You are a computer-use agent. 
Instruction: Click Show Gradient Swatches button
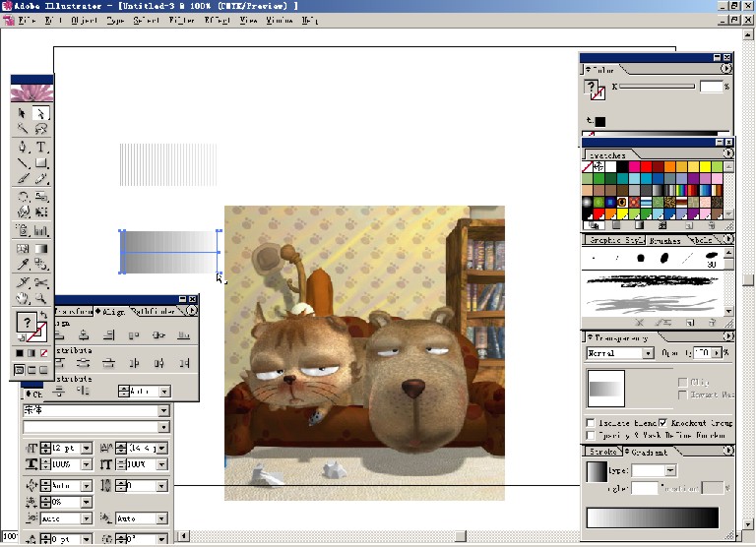click(x=639, y=225)
